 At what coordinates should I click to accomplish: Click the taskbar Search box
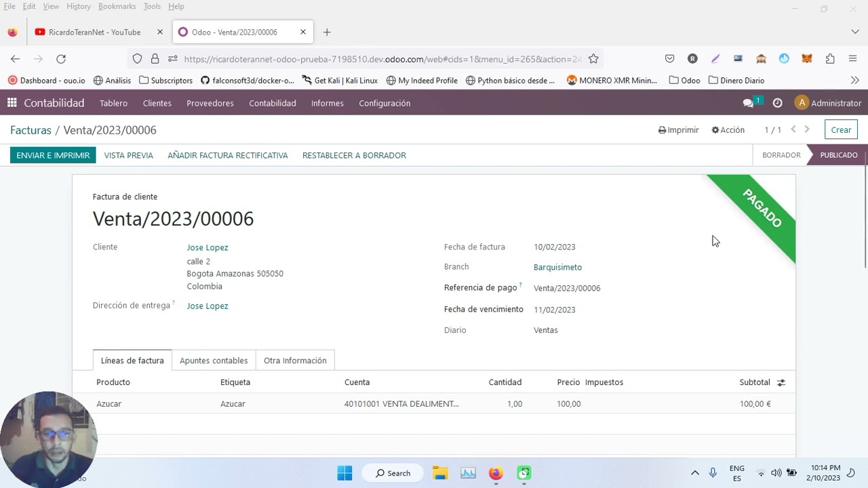[393, 473]
